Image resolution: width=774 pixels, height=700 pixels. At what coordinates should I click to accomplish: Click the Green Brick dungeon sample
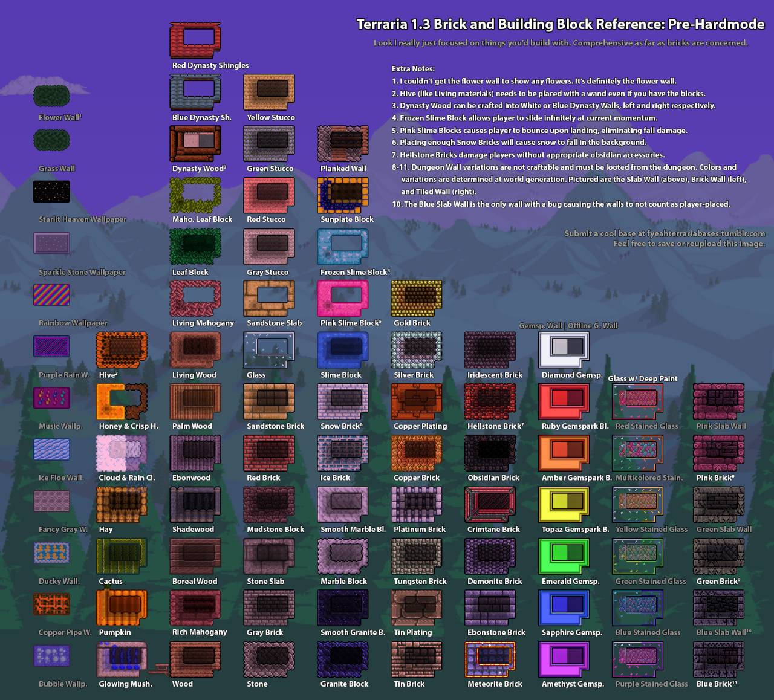pyautogui.click(x=719, y=556)
